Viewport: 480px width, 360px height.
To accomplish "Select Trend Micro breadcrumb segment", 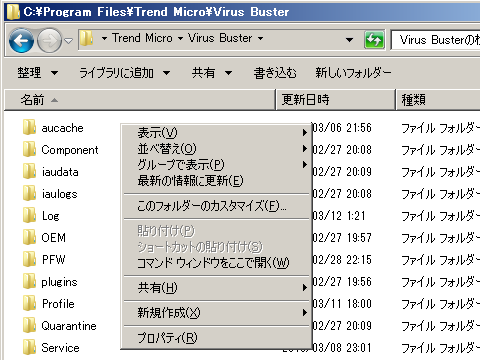I will coord(142,38).
